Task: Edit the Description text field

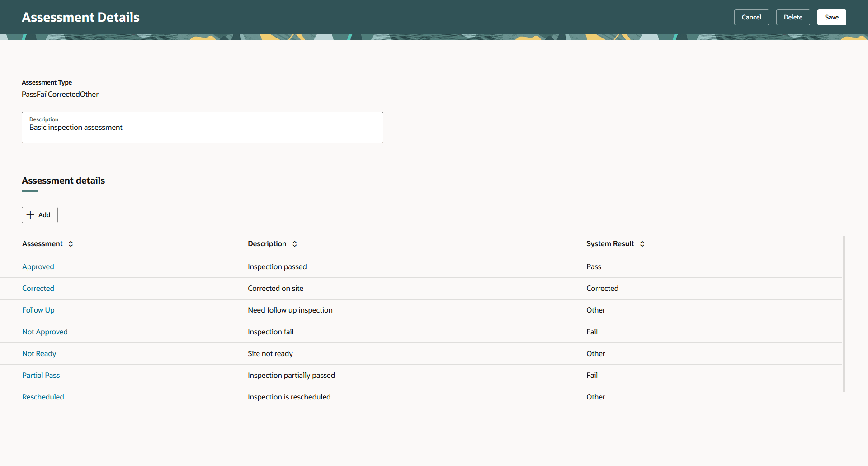Action: coord(203,128)
